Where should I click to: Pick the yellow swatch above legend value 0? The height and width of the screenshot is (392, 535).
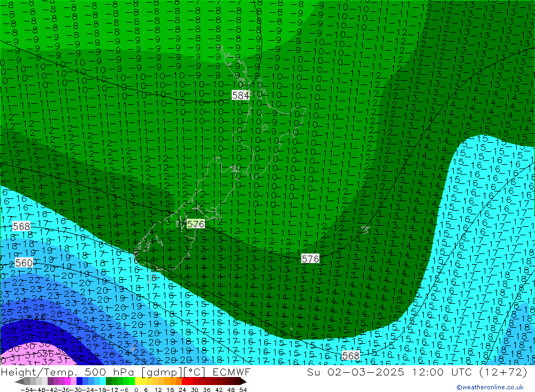point(138,381)
